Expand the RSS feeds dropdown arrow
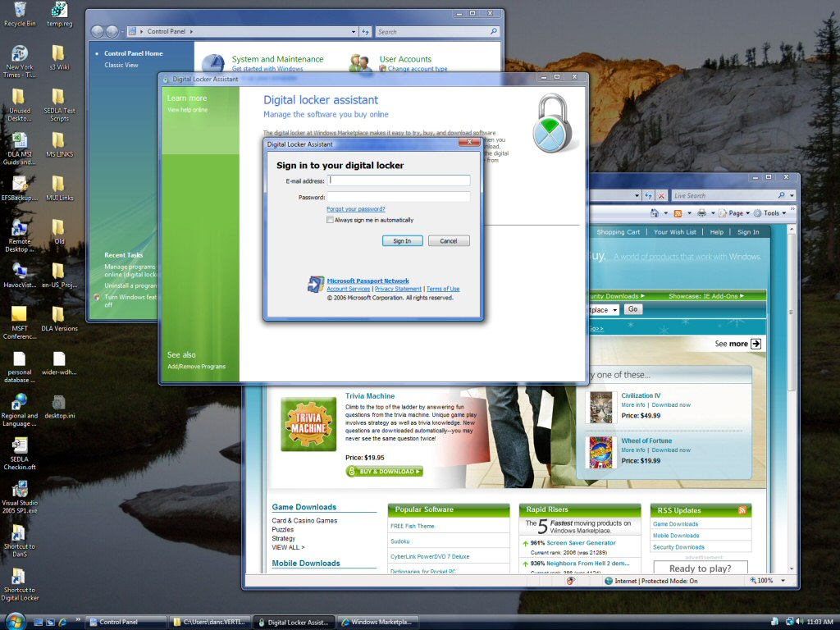This screenshot has height=630, width=840. [689, 212]
